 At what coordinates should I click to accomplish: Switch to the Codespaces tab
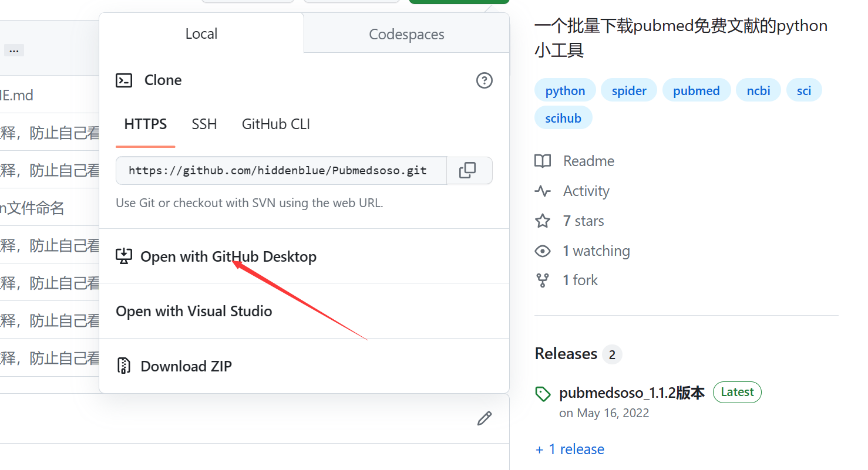coord(406,34)
